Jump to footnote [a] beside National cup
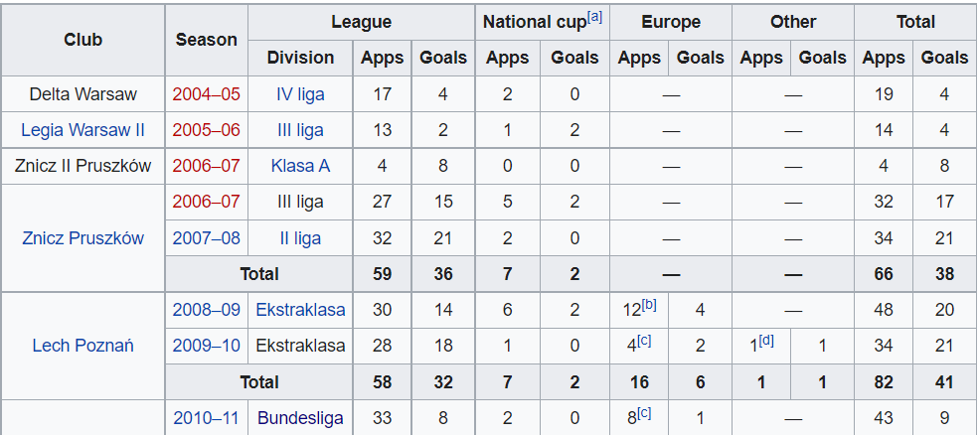This screenshot has width=980, height=435. click(594, 17)
